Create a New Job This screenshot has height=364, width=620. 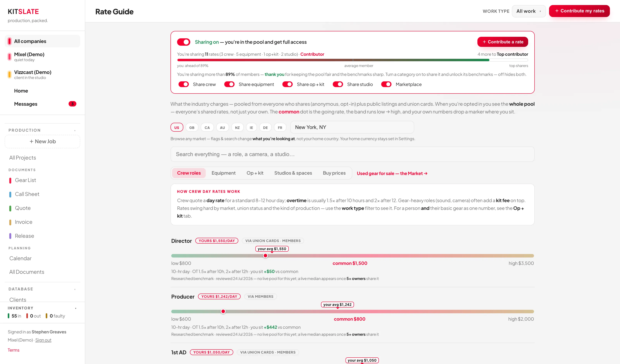(43, 141)
